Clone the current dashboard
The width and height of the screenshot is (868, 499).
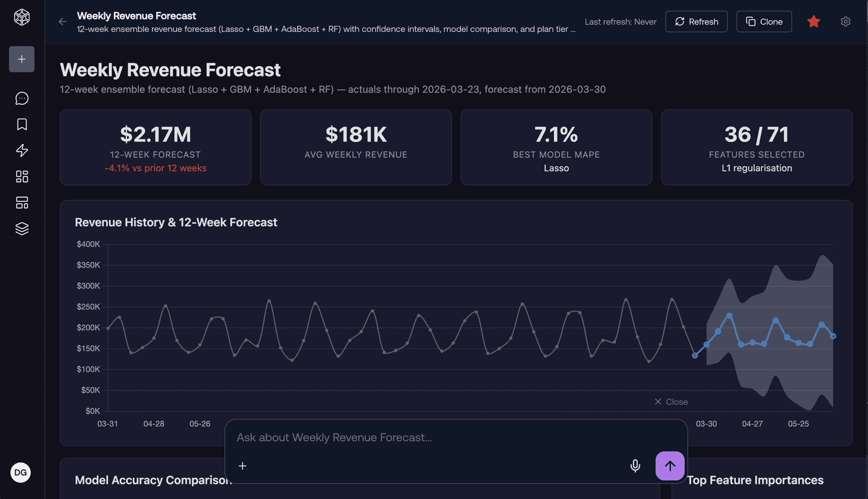[764, 21]
